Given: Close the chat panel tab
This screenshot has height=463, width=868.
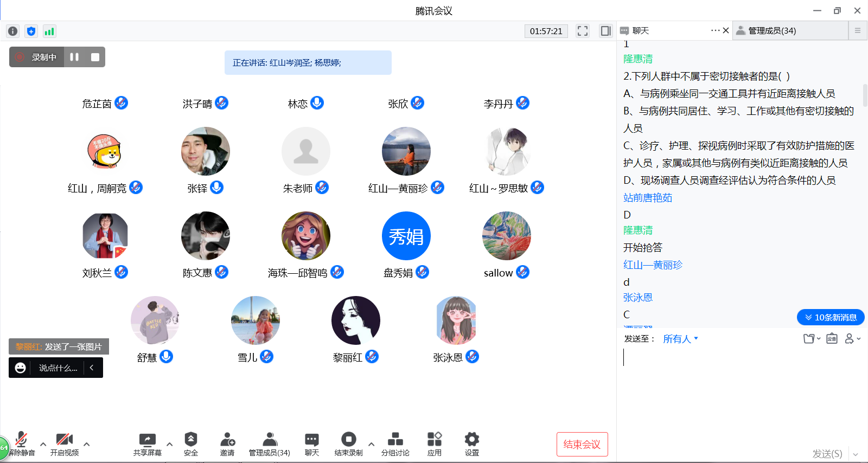Looking at the screenshot, I should point(726,30).
